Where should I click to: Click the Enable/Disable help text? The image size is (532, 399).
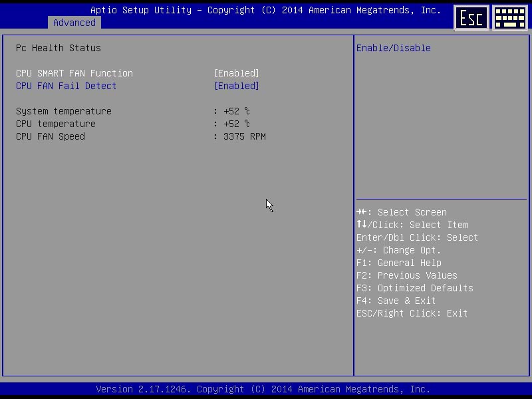coord(394,48)
